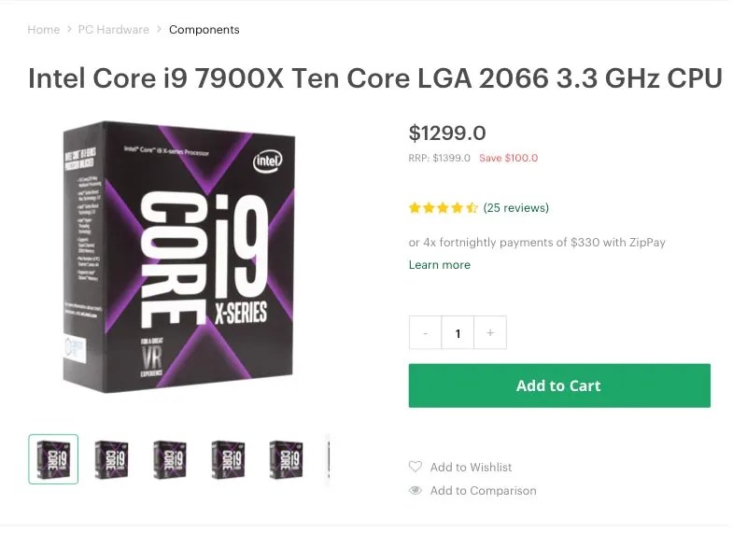Click the minus icon to decrease quantity
The image size is (747, 560).
pos(425,332)
